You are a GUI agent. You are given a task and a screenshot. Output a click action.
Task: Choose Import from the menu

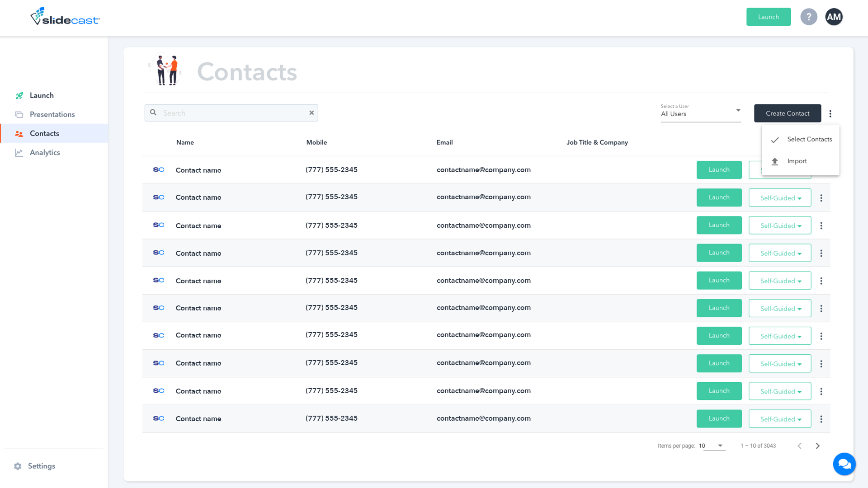point(797,161)
